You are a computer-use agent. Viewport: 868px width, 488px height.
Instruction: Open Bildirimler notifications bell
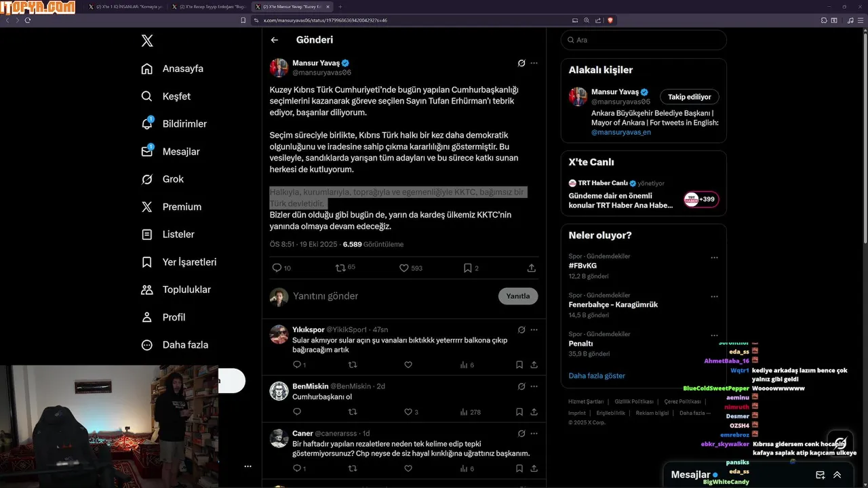point(147,123)
